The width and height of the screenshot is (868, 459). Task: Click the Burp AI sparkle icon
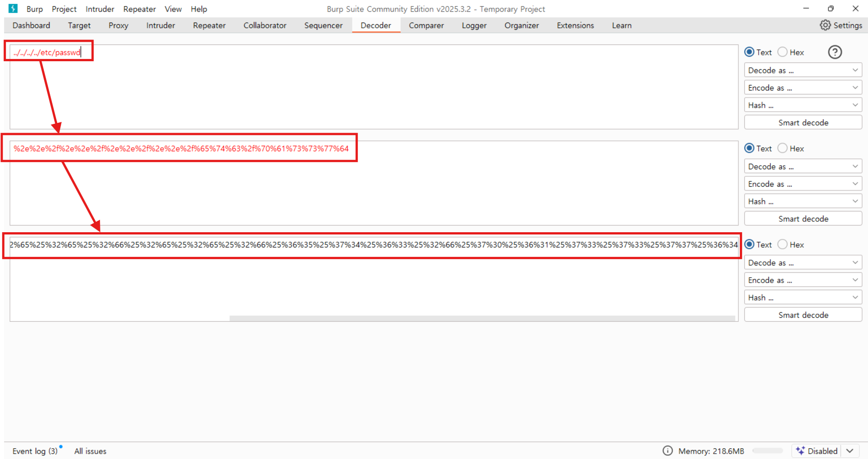click(x=800, y=450)
